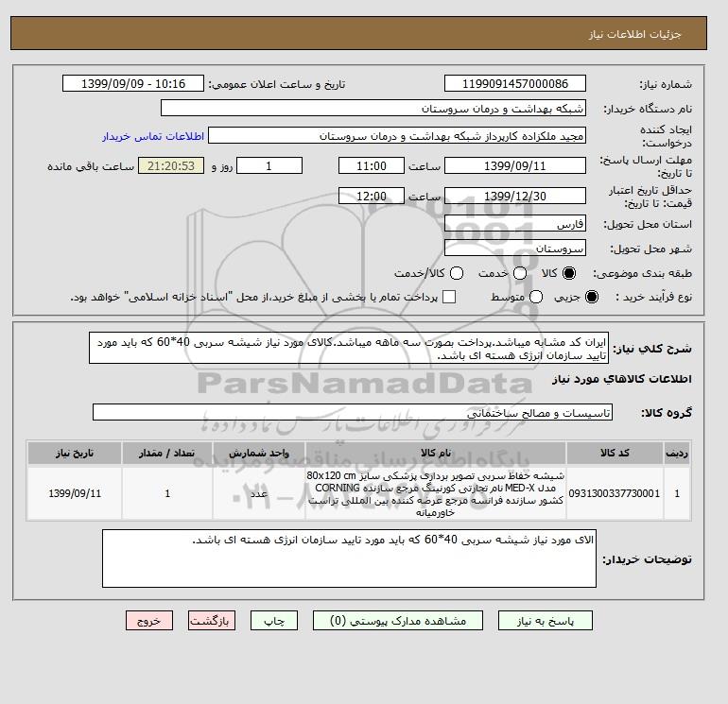Click the response deadline date 1399/09/11 field
Screen dimensions: 728x704
[515, 165]
